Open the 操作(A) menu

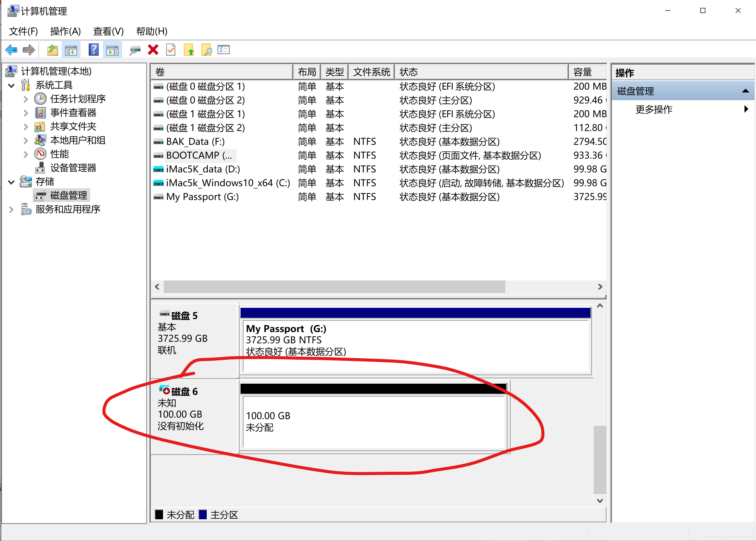pyautogui.click(x=65, y=31)
